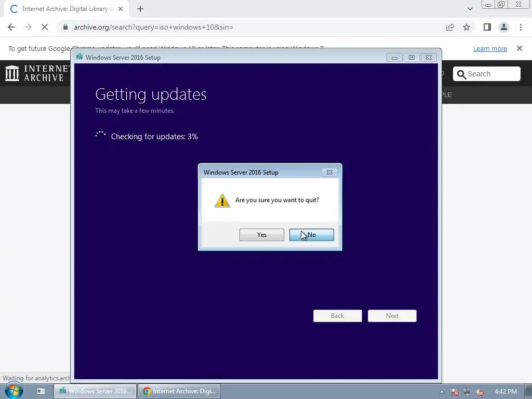Confirm quitting with the Yes button

point(262,235)
